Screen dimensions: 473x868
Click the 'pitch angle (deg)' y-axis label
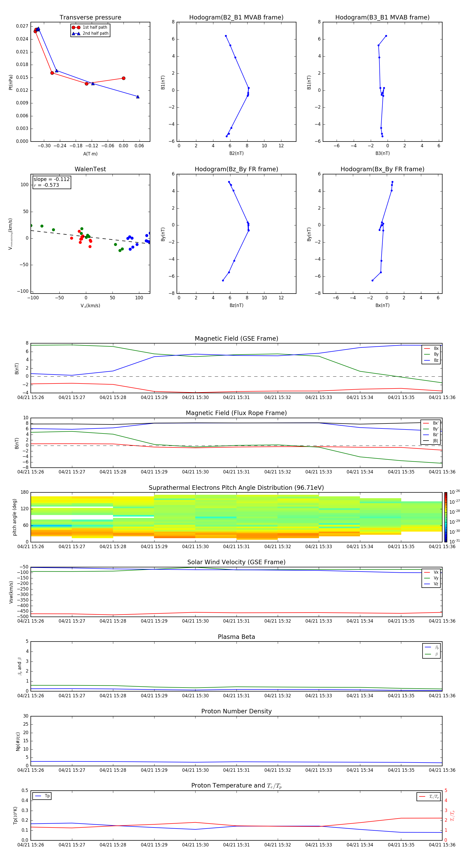(14, 517)
